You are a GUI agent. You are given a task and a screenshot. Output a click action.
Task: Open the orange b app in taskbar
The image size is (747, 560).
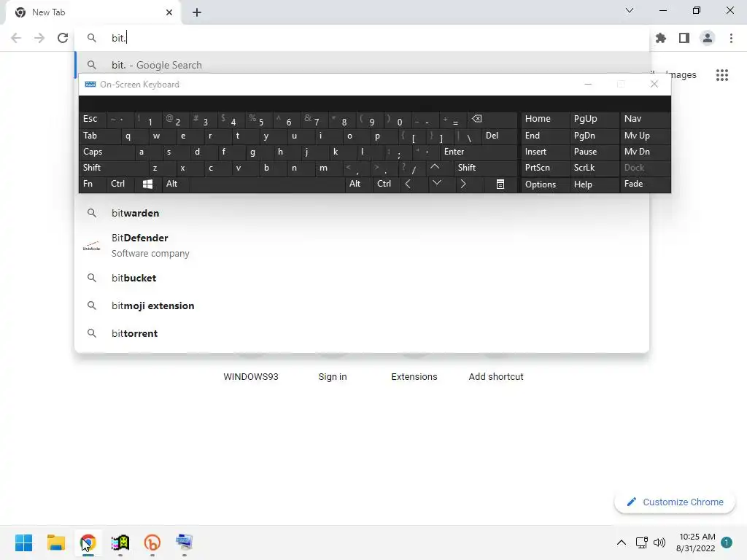point(152,542)
